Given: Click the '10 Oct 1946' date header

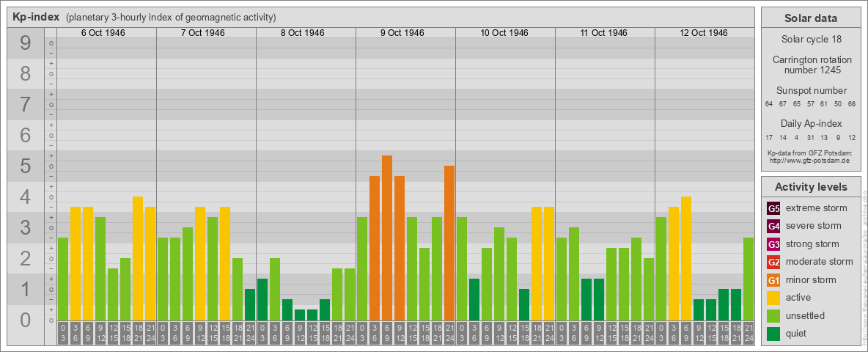Looking at the screenshot, I should pyautogui.click(x=504, y=33).
